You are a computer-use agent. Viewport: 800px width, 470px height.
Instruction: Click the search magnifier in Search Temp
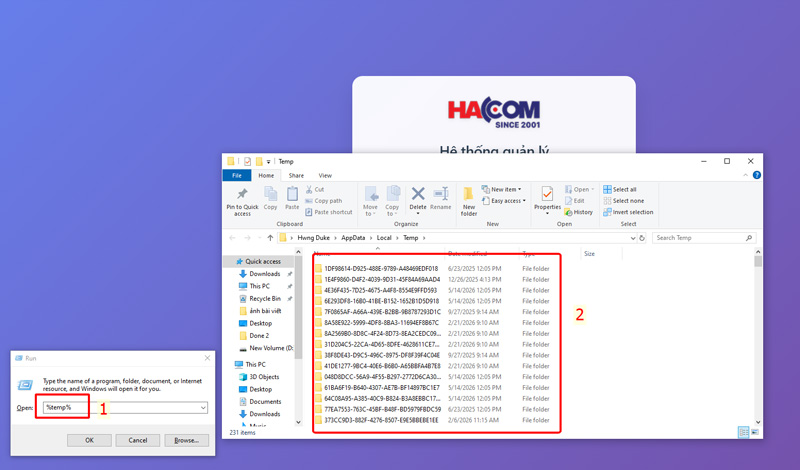pos(748,238)
